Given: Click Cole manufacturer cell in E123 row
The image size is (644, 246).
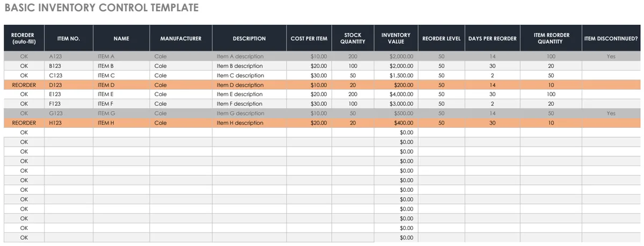Looking at the screenshot, I should coord(181,94).
